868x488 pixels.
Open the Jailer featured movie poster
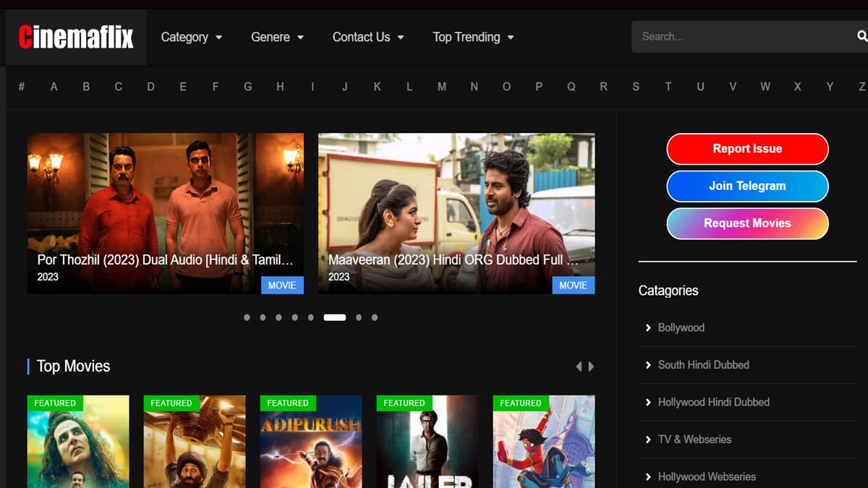427,442
